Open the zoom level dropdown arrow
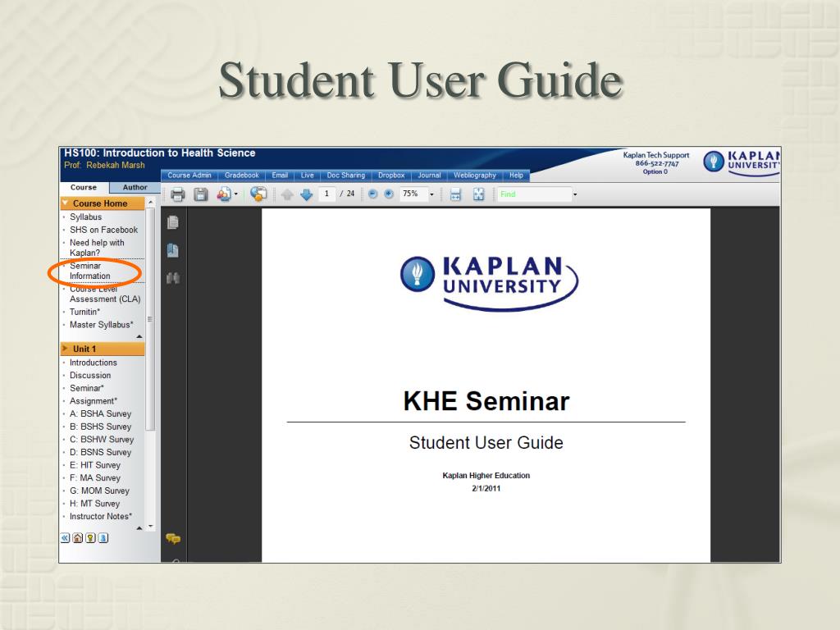Viewport: 840px width, 630px height. point(431,194)
